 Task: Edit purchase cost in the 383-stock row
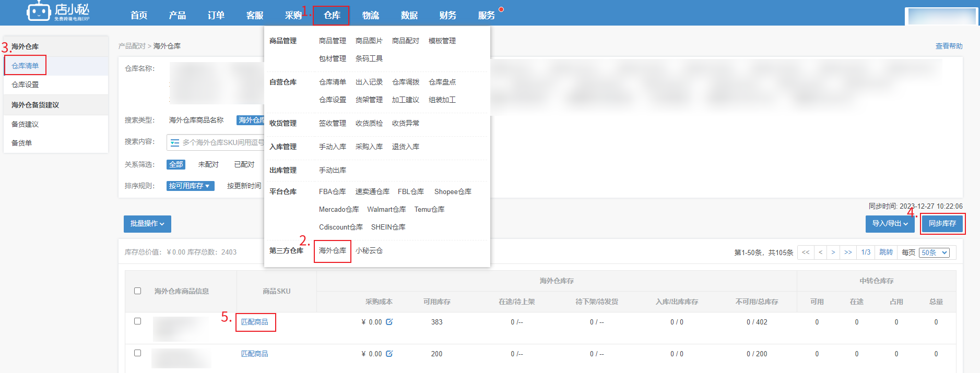pyautogui.click(x=389, y=322)
